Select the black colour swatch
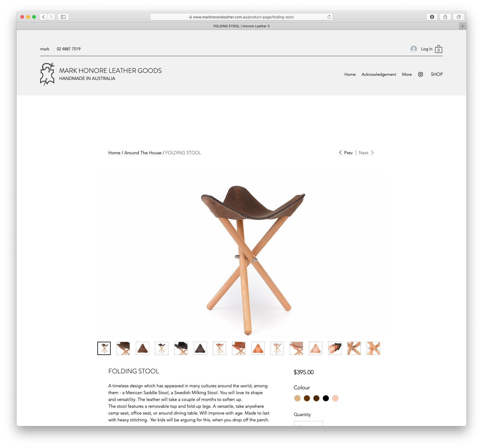The image size is (483, 448). [326, 398]
